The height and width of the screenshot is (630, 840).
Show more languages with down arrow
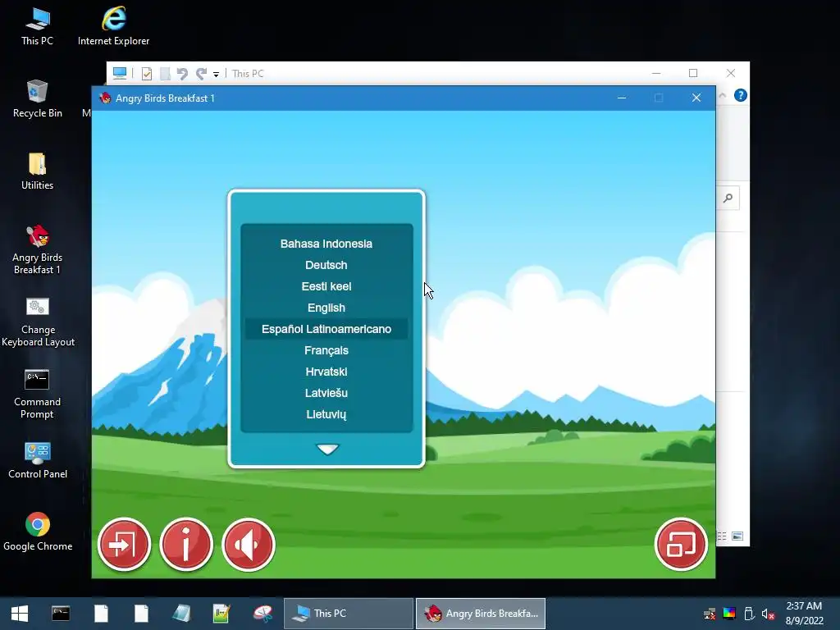(326, 449)
